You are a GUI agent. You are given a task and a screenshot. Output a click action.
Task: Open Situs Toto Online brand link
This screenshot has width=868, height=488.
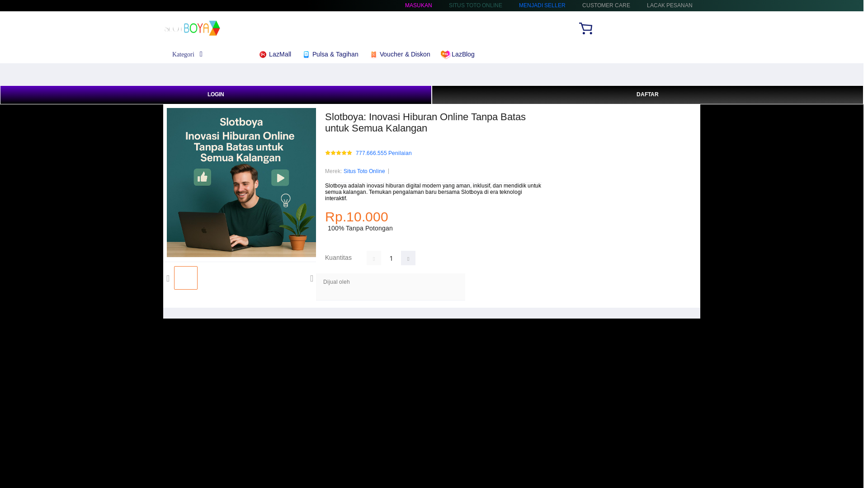tap(364, 171)
